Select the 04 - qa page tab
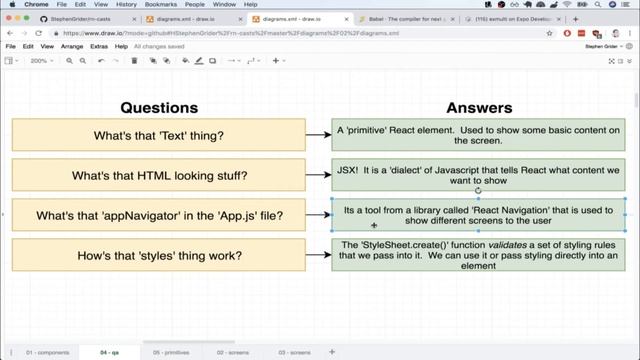640x360 pixels. [109, 352]
